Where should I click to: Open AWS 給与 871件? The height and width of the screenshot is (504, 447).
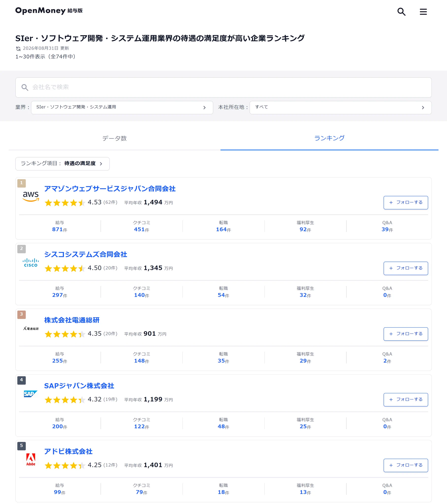[60, 226]
